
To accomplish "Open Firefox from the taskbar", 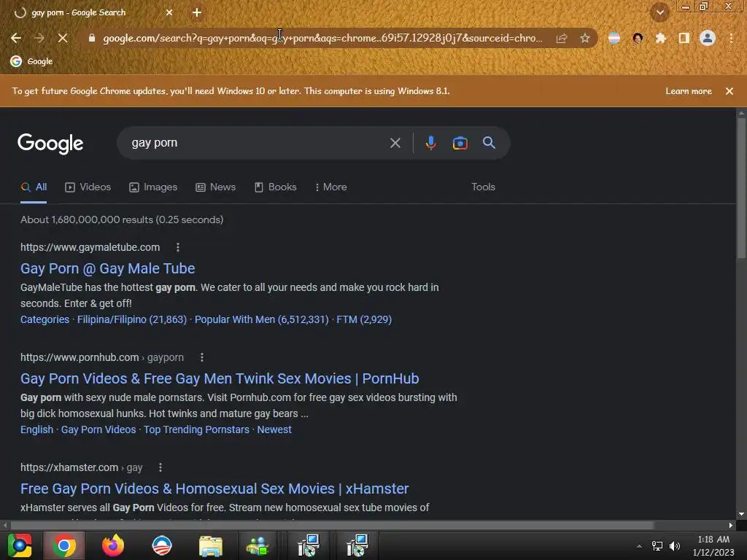I will pyautogui.click(x=113, y=545).
